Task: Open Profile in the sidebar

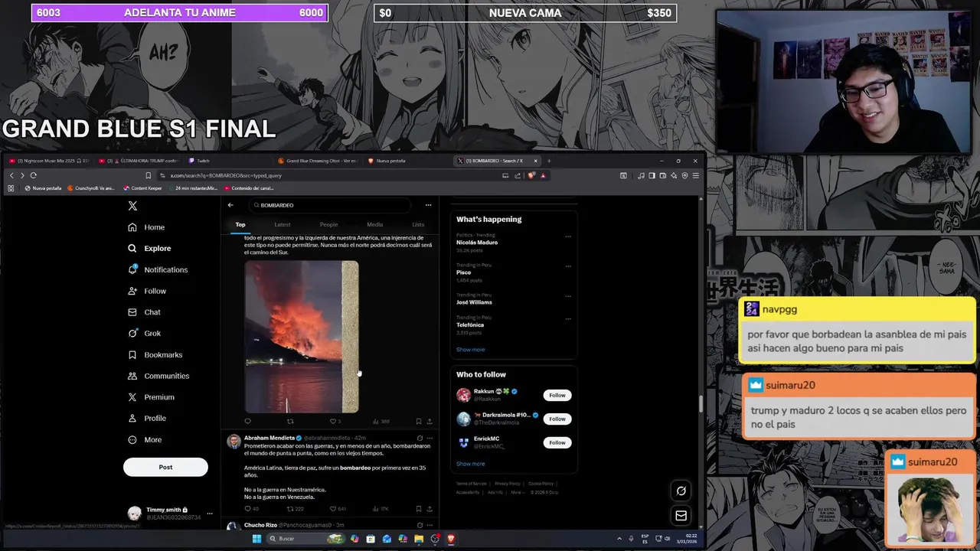Action: pyautogui.click(x=147, y=419)
